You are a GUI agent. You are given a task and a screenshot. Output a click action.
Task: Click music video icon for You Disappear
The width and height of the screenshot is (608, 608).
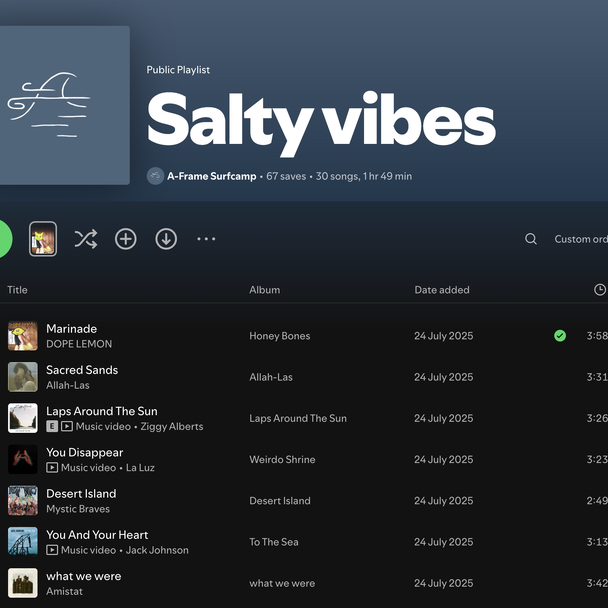point(52,468)
